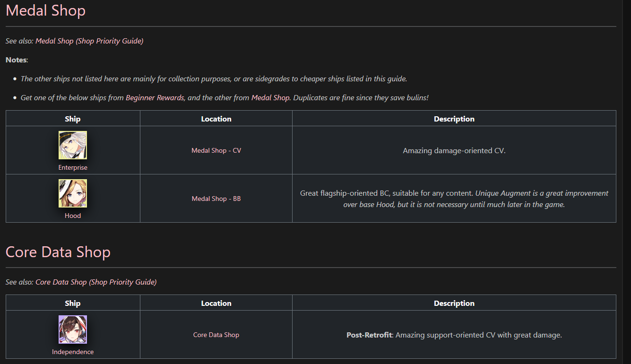Click the Medal Shop section heading

pyautogui.click(x=45, y=10)
